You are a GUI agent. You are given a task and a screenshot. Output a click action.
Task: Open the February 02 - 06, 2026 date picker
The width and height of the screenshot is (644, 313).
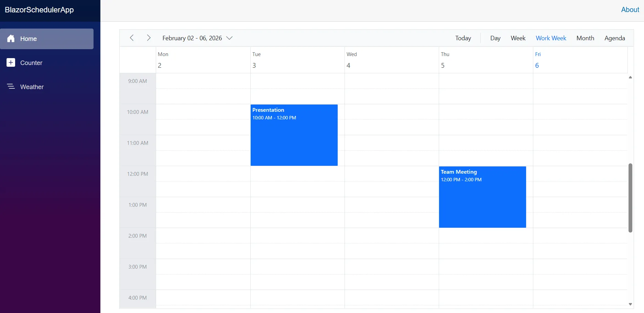(197, 38)
